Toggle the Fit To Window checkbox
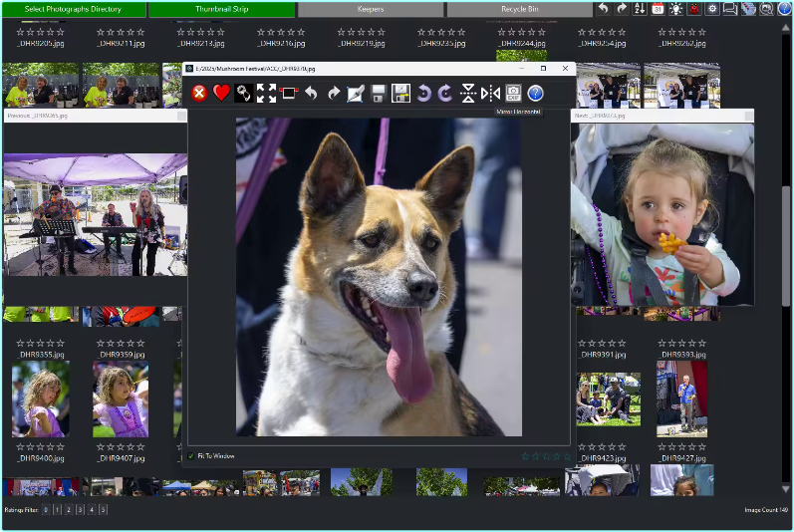The image size is (794, 532). tap(192, 455)
